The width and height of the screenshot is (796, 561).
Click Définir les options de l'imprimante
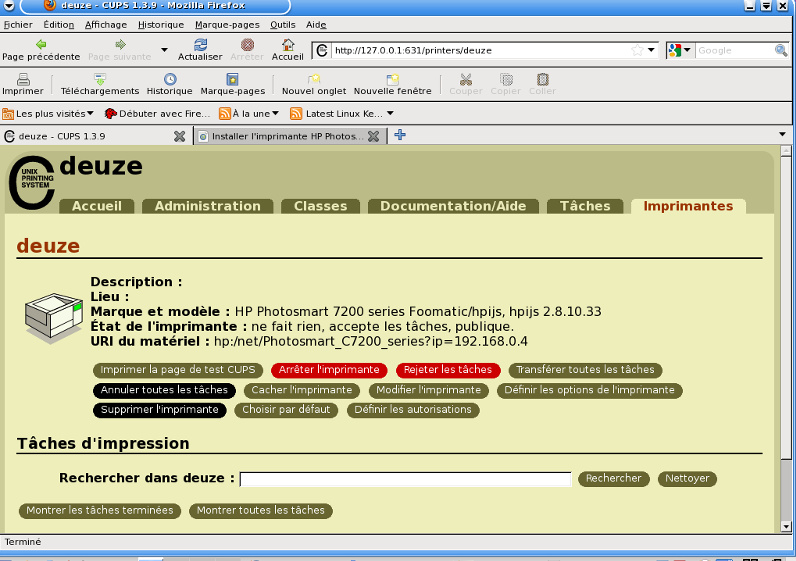(589, 390)
